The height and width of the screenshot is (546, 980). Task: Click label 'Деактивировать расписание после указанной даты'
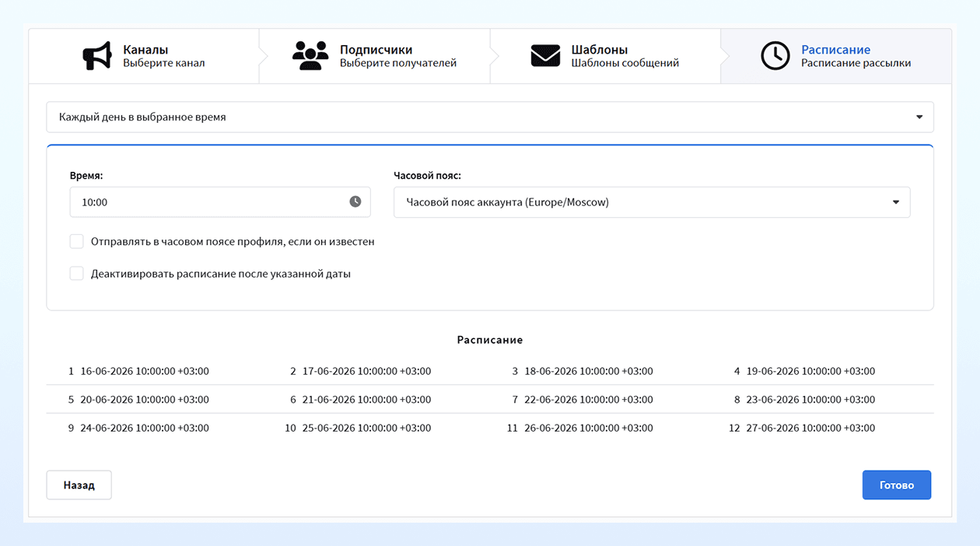tap(221, 274)
